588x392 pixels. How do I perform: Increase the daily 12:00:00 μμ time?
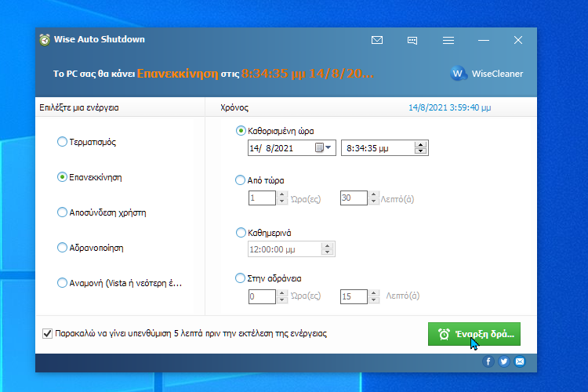coord(328,246)
